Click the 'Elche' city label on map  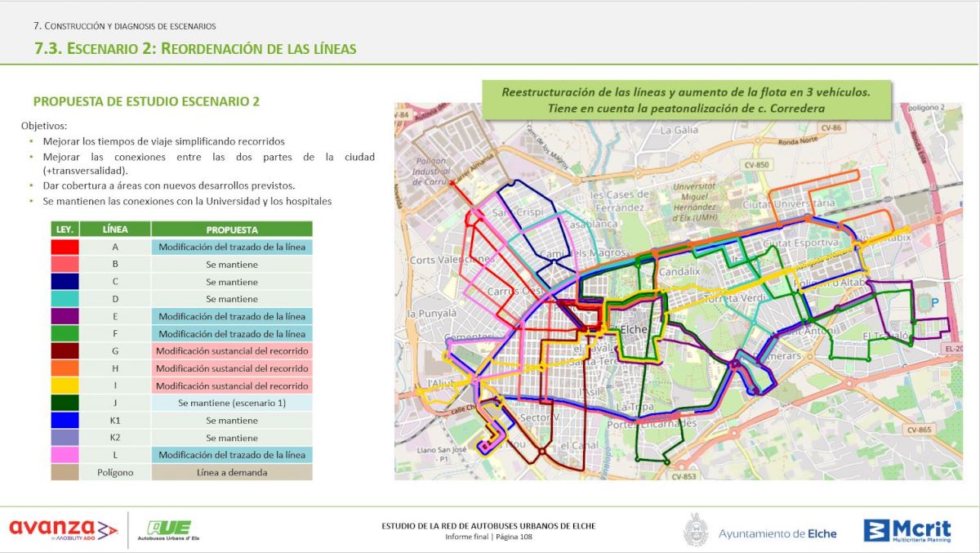(x=634, y=329)
